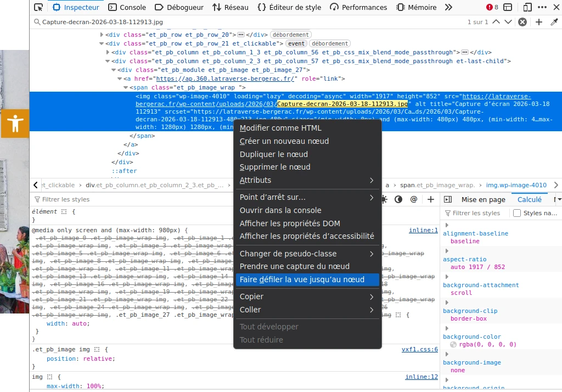Image resolution: width=562 pixels, height=392 pixels.
Task: Switch to the Console tab
Action: pos(127,7)
